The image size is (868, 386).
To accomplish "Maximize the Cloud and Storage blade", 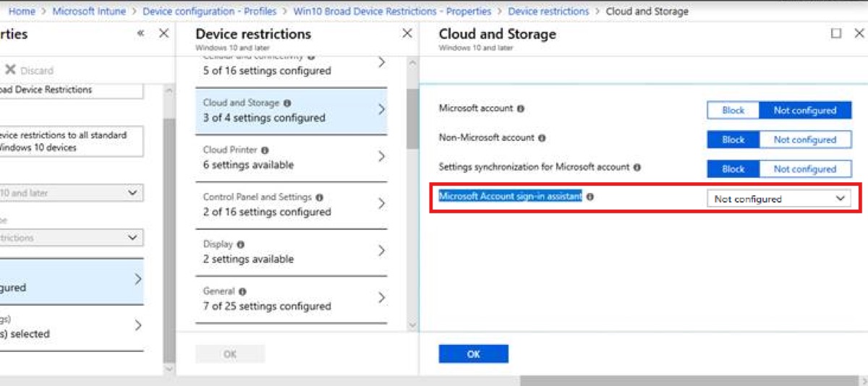I will coord(836,33).
